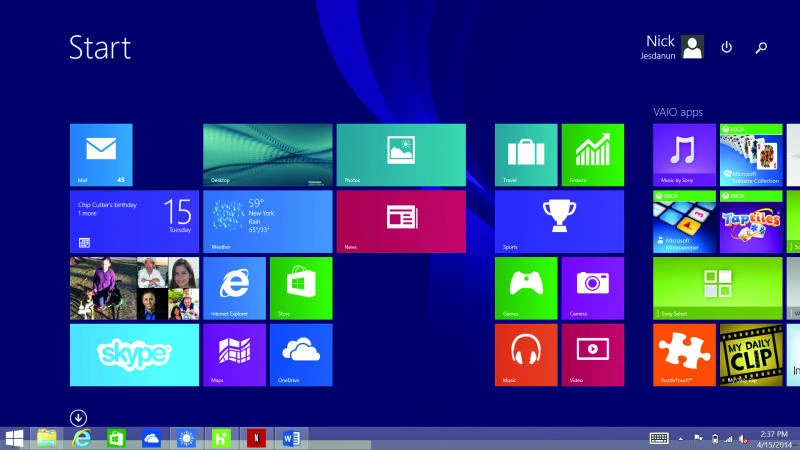Viewport: 800px width, 450px height.
Task: Open the touch keyboard from the taskbar
Action: tap(659, 438)
